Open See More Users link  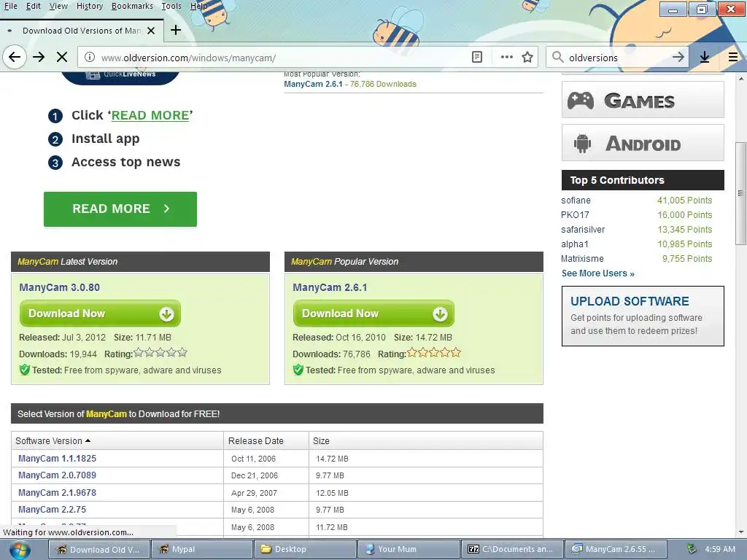598,273
